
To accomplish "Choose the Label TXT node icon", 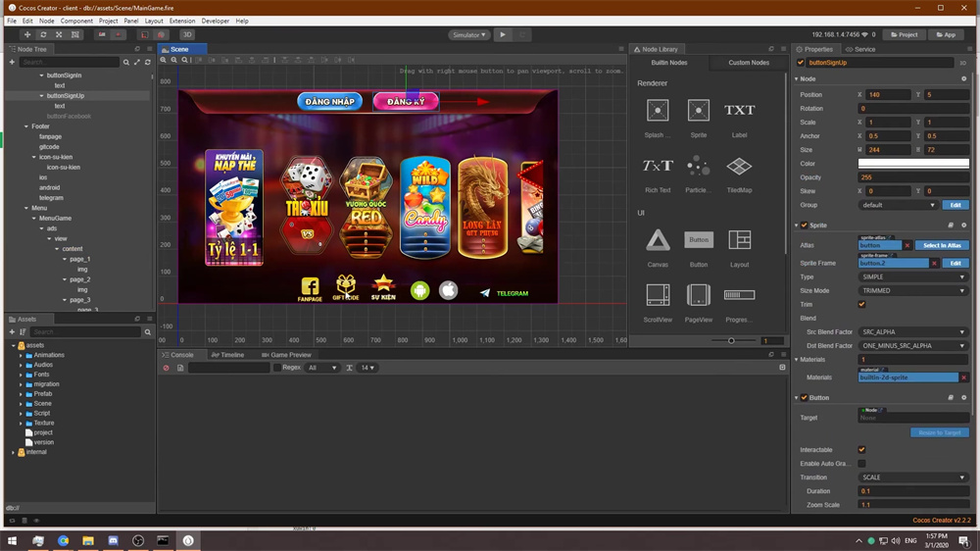I will (x=739, y=111).
